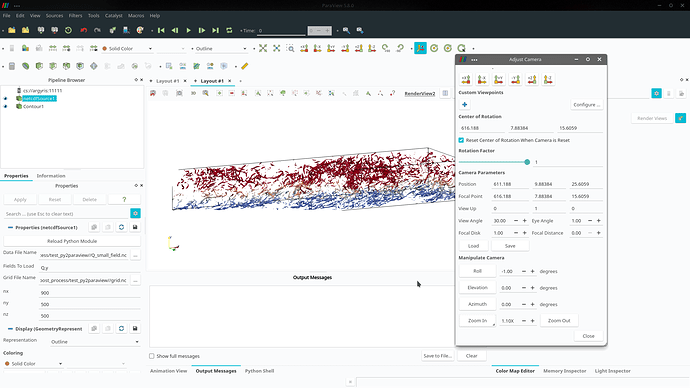
Task: Click the Ruler tool icon
Action: (x=245, y=66)
